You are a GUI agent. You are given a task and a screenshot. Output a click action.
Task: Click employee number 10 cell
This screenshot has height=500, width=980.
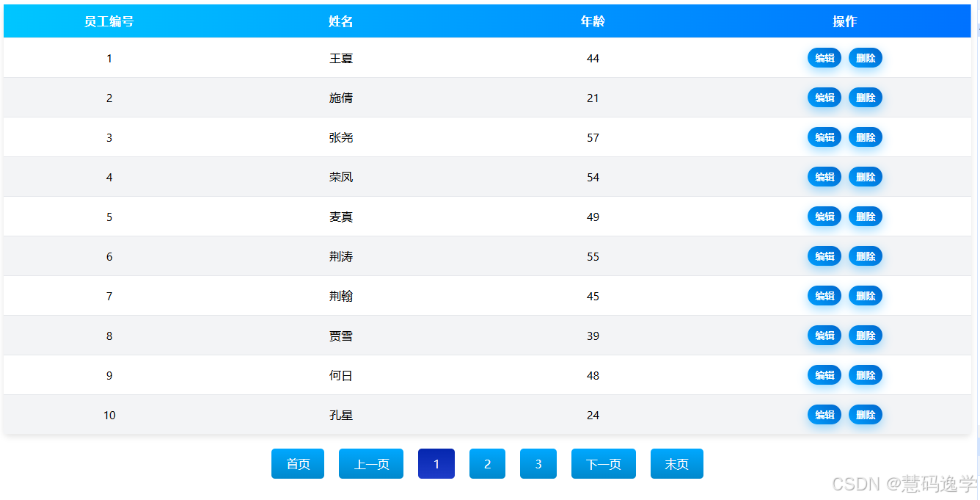point(109,415)
